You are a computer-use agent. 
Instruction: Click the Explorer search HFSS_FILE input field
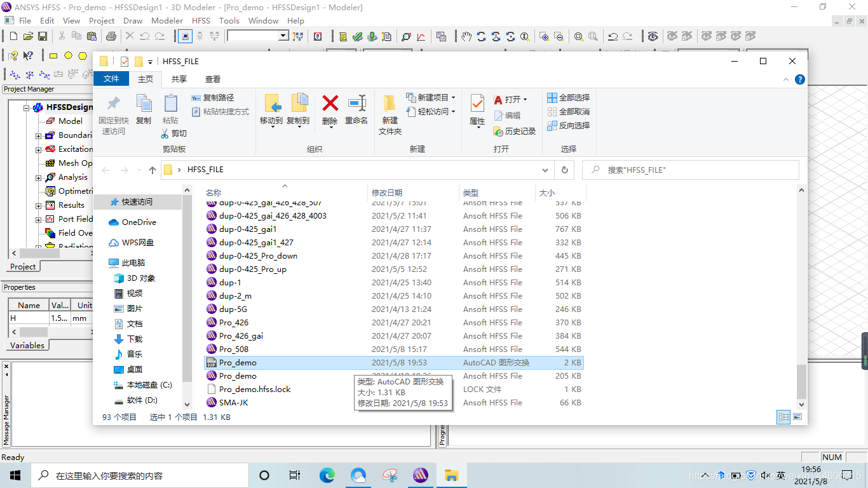click(690, 170)
